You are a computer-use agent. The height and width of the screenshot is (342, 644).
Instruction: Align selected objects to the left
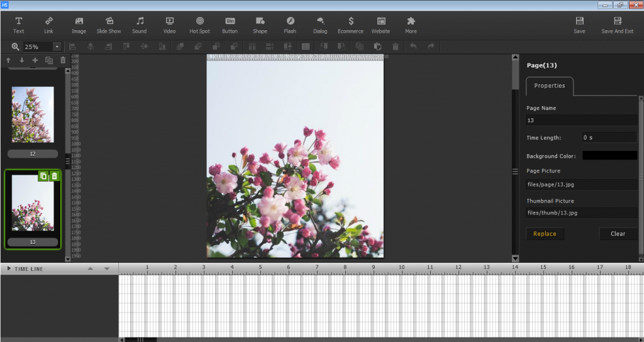(72, 47)
